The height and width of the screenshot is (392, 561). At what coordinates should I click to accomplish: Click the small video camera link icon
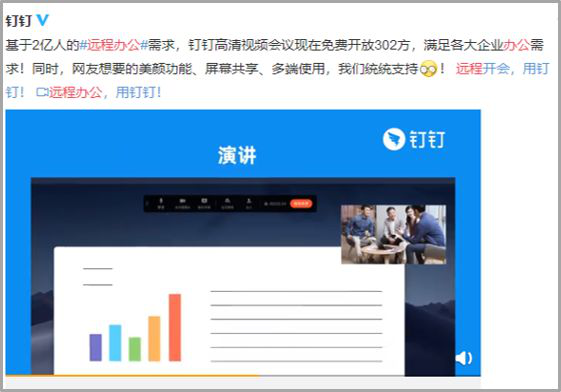[42, 93]
